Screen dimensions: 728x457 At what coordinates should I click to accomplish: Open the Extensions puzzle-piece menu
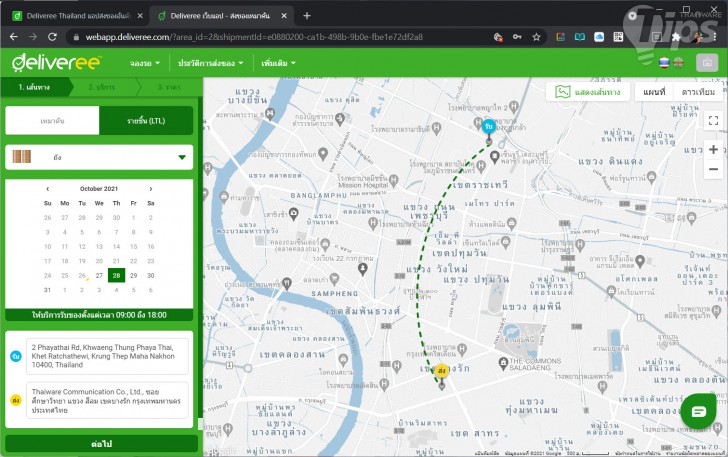676,37
